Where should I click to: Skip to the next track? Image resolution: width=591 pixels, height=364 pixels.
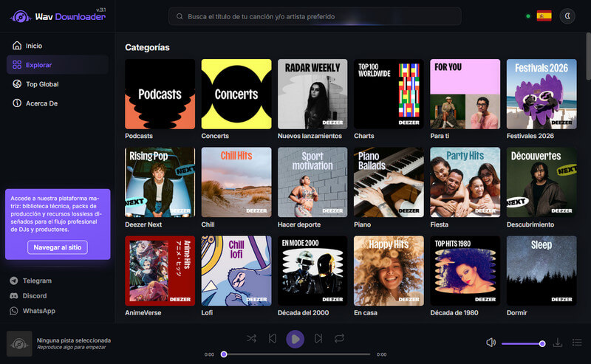coord(318,338)
